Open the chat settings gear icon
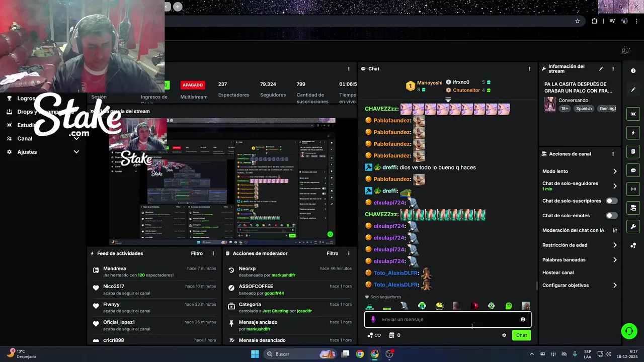 [504, 335]
